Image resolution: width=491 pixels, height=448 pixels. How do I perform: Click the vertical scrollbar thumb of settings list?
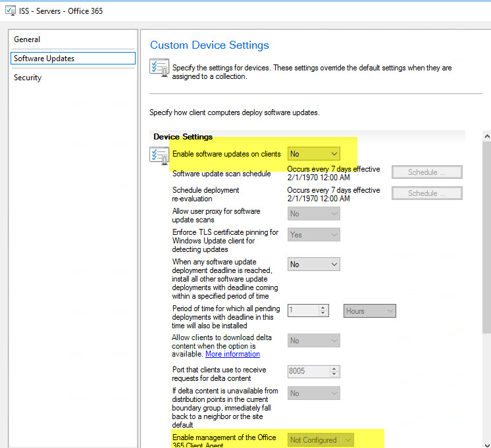[487, 237]
